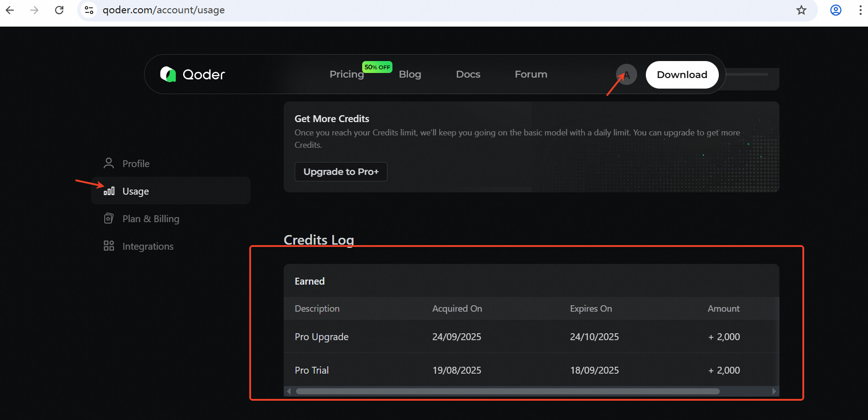This screenshot has width=868, height=420.
Task: Click the 18/09/2025 expiry date
Action: click(x=594, y=370)
